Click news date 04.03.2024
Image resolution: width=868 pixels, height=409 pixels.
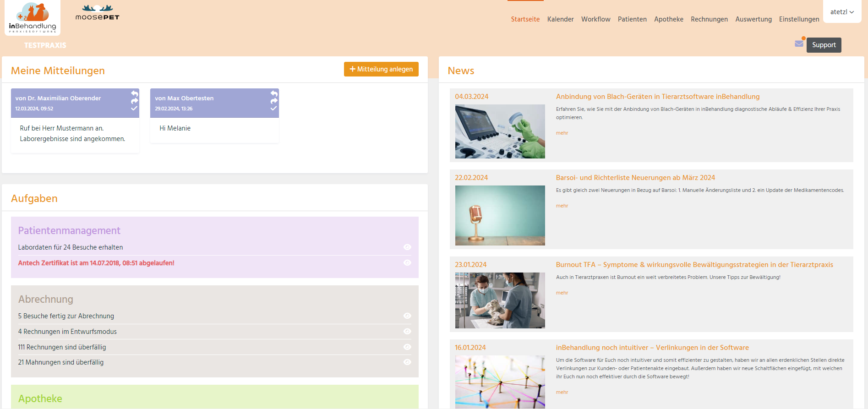pyautogui.click(x=471, y=97)
